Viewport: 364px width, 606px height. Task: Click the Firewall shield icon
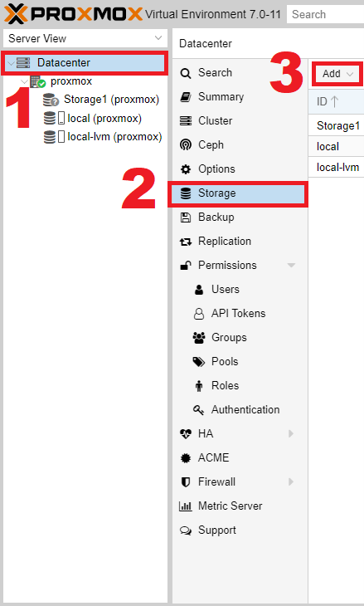coord(186,482)
